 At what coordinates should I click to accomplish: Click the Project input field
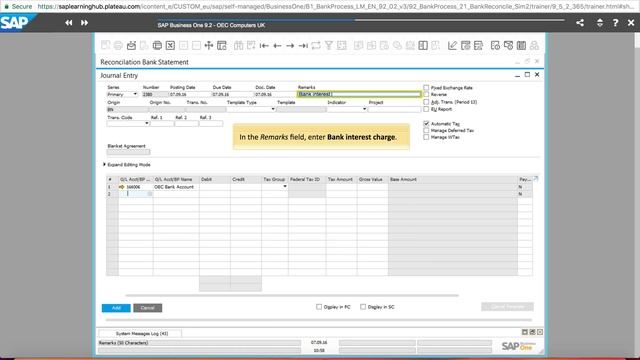394,109
